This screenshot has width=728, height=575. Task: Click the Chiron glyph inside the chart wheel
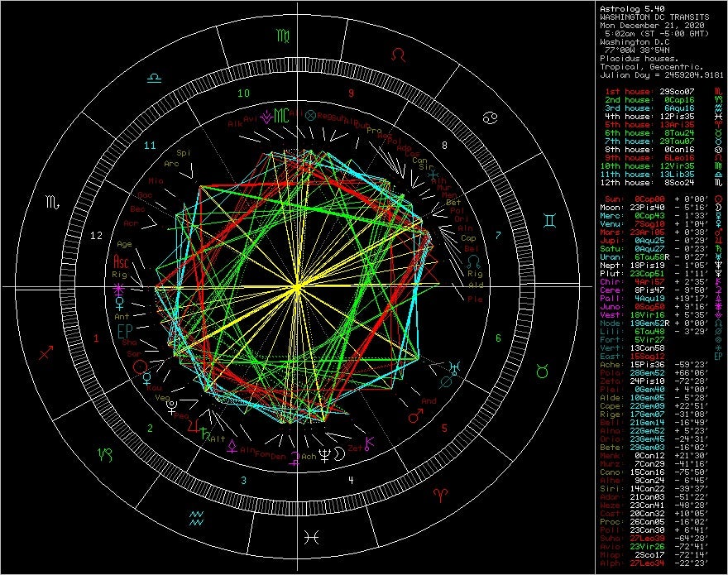coord(370,443)
